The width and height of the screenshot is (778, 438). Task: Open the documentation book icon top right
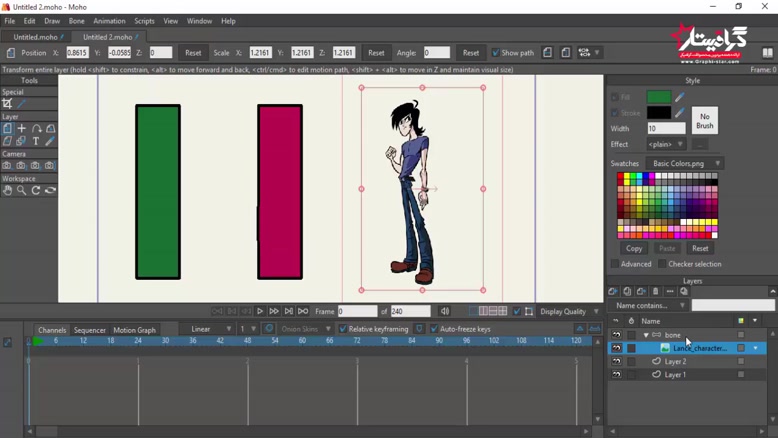[x=768, y=53]
